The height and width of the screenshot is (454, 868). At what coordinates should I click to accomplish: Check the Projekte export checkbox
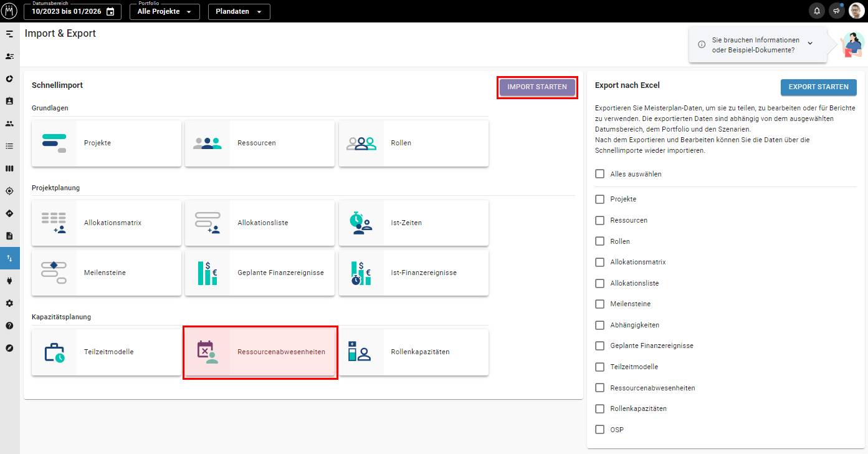pos(600,199)
